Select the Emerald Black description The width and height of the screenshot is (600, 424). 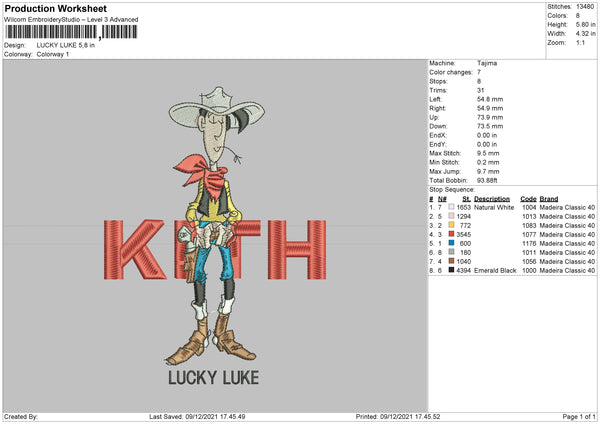click(x=495, y=271)
